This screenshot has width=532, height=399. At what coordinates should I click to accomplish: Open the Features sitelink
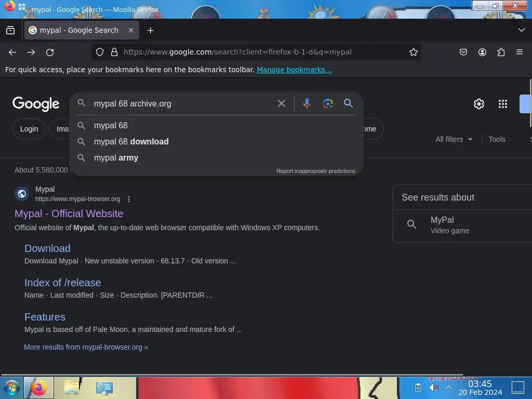(x=45, y=317)
